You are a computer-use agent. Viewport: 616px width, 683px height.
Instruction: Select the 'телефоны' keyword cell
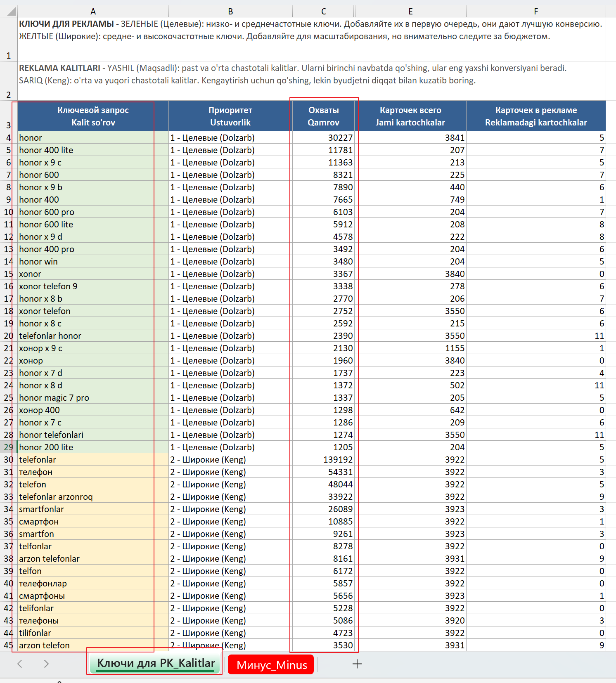pos(93,620)
